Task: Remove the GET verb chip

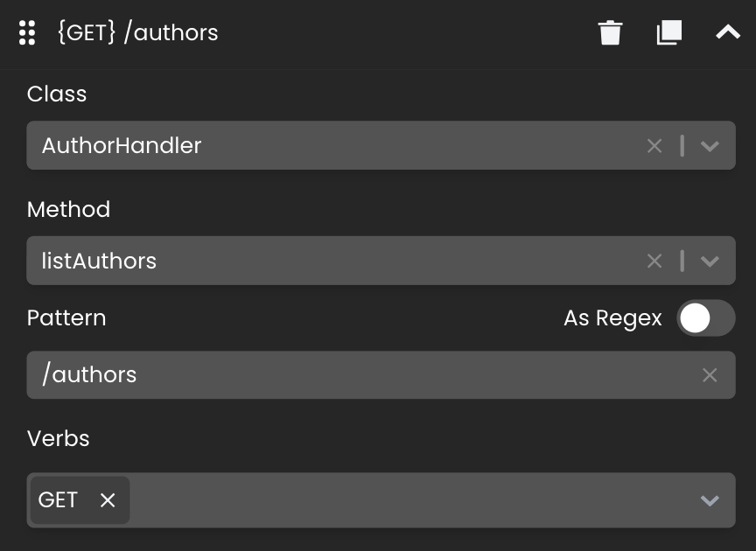Action: tap(108, 500)
